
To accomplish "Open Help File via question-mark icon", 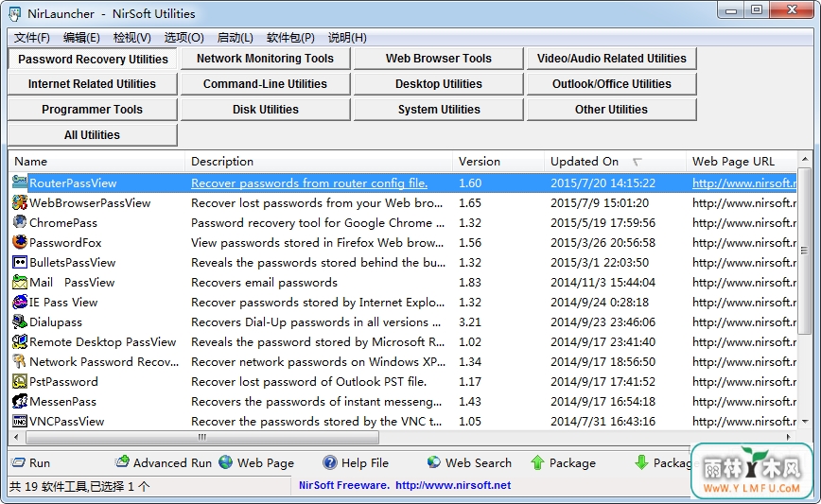I will tap(330, 462).
